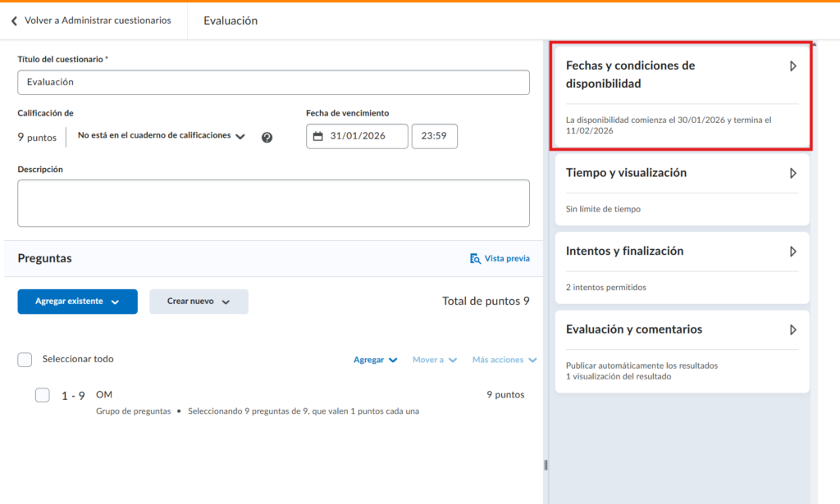Expand the Intentos y finalización section
This screenshot has height=504, width=840.
click(x=792, y=252)
